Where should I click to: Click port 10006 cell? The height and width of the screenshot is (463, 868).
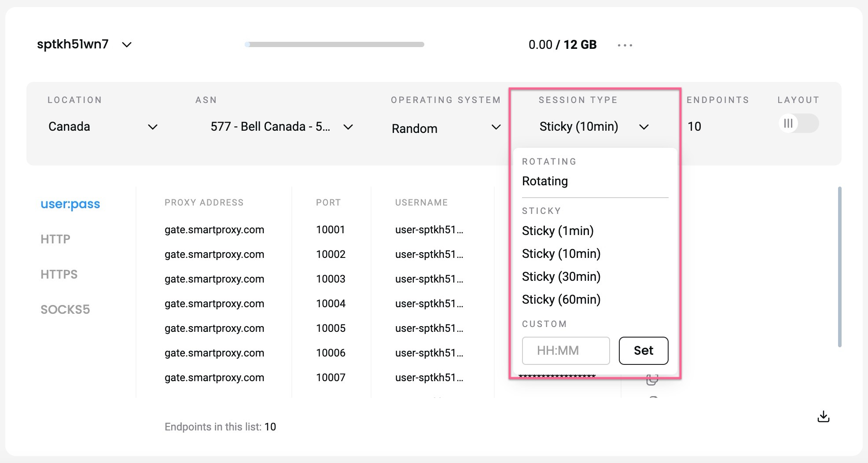point(331,353)
